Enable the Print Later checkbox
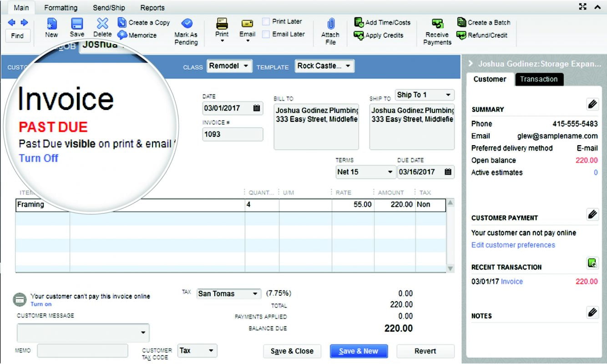This screenshot has height=364, width=607. click(x=266, y=21)
